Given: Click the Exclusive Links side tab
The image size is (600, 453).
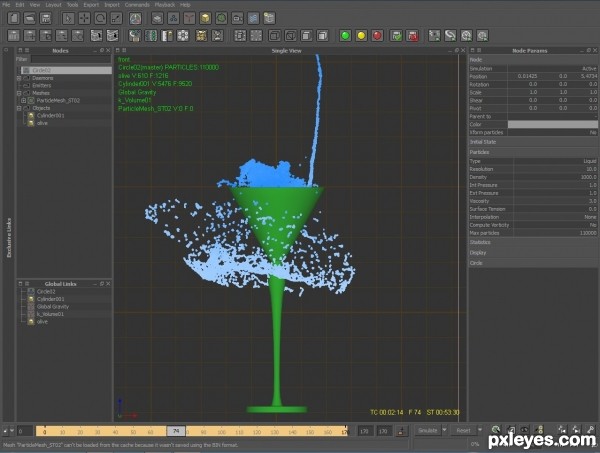Looking at the screenshot, I should click(x=9, y=237).
